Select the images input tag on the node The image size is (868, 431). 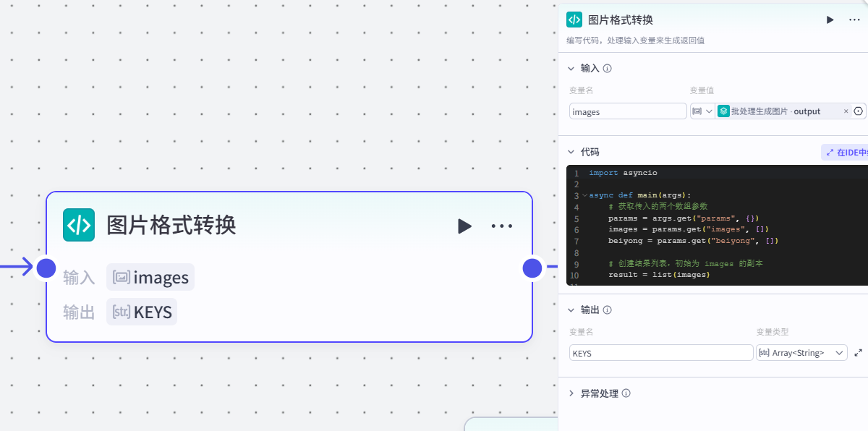coord(150,277)
